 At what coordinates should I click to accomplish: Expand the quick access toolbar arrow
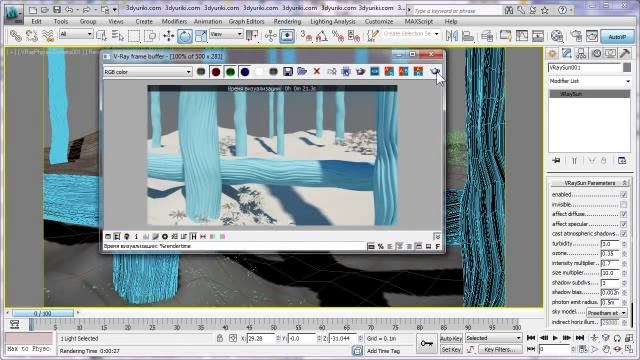[x=115, y=9]
